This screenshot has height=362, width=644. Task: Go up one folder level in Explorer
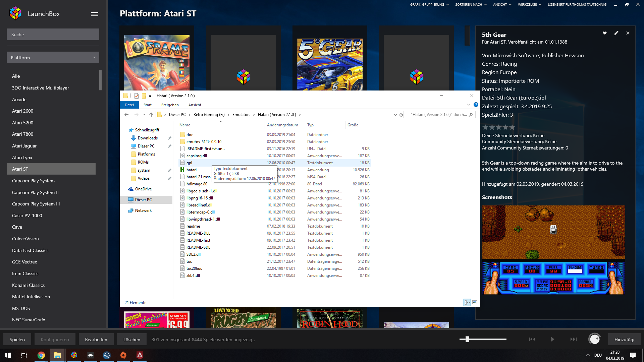(151, 115)
